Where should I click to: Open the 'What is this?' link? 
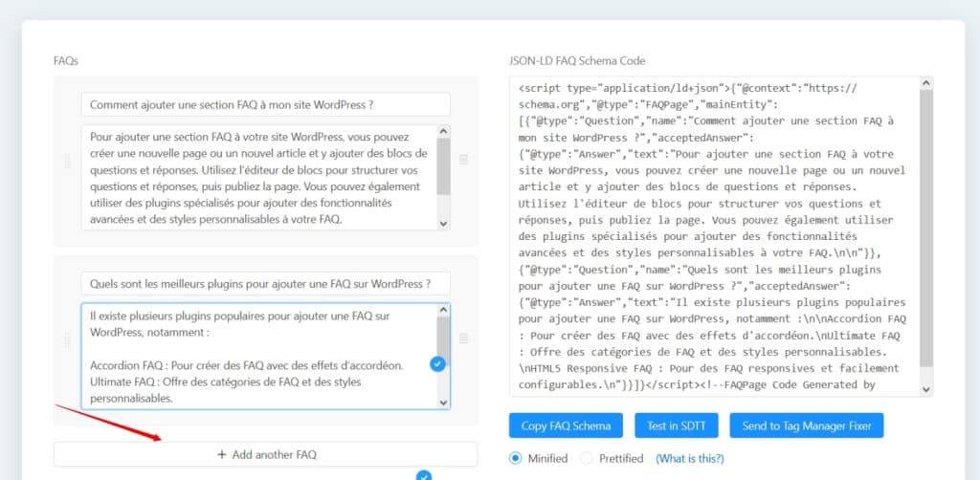(689, 458)
